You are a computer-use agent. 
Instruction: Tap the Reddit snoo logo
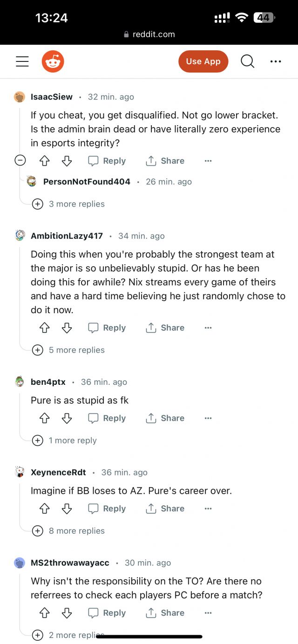pyautogui.click(x=53, y=61)
